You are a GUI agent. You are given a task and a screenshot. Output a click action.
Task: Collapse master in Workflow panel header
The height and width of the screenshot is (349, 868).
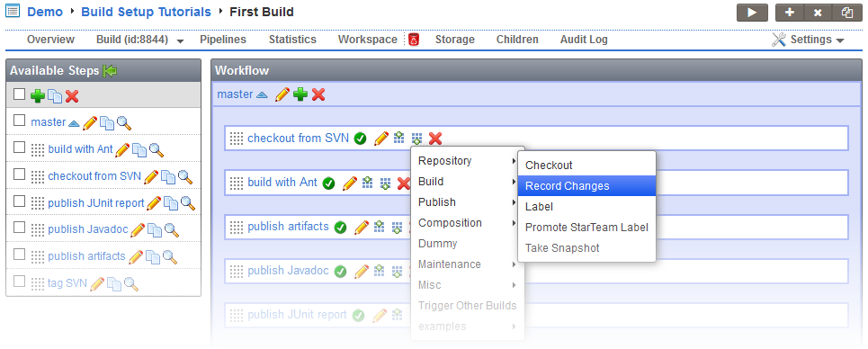pos(263,95)
